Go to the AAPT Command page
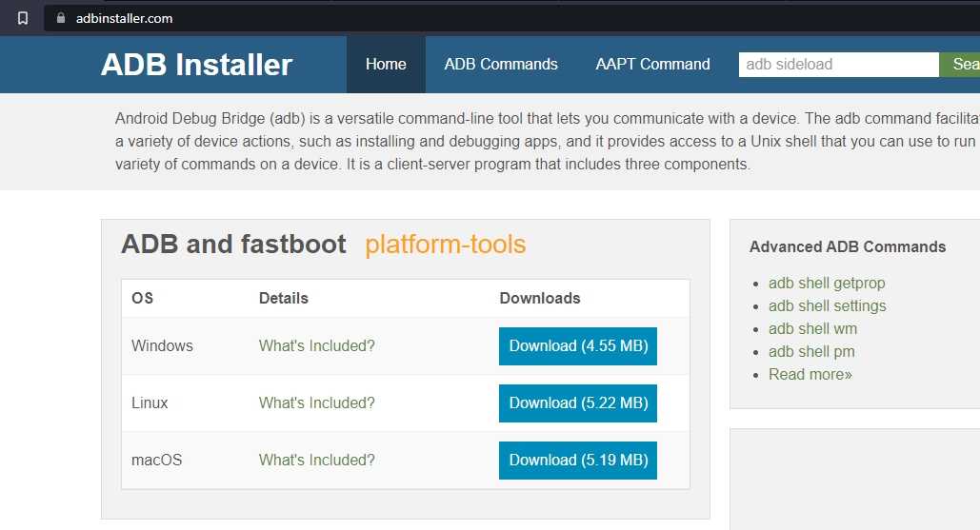980x530 pixels. (x=652, y=65)
